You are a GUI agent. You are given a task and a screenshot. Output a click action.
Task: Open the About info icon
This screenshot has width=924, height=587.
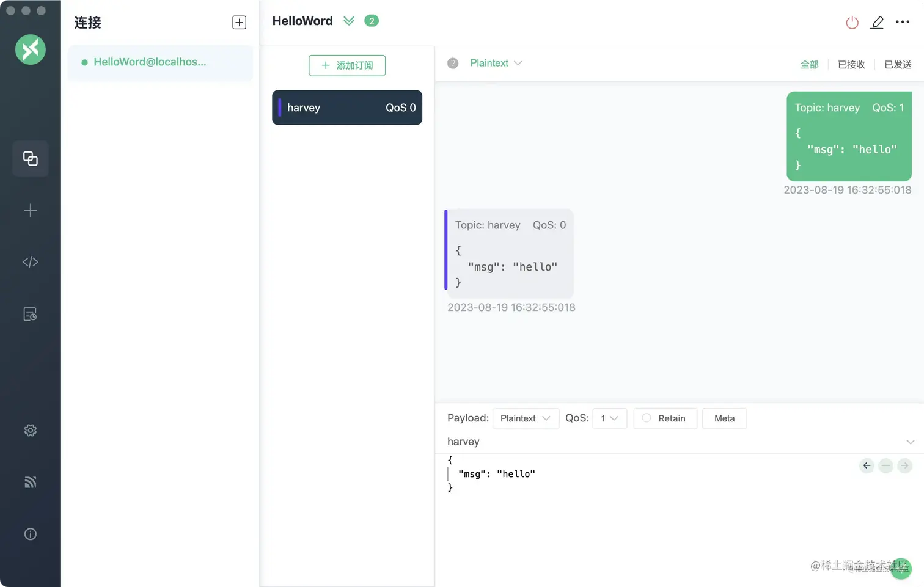click(30, 534)
